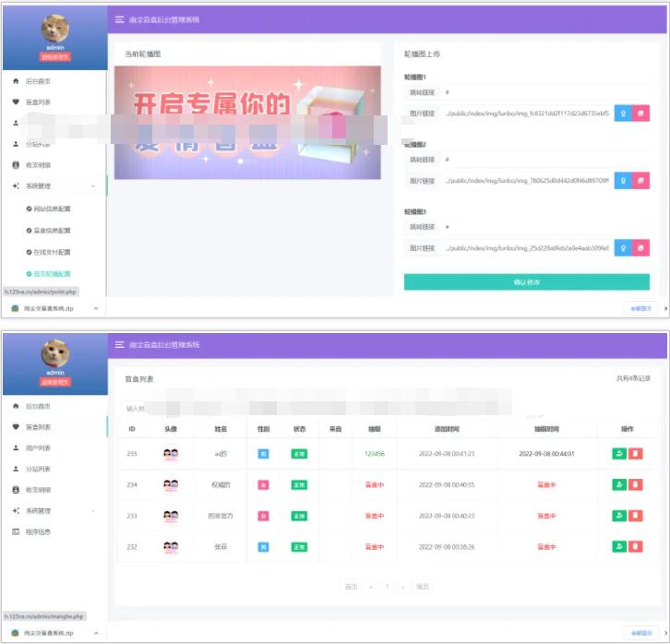Click the avatar thumbnail in row 235
Screen dimensions: 670x644
[x=171, y=454]
